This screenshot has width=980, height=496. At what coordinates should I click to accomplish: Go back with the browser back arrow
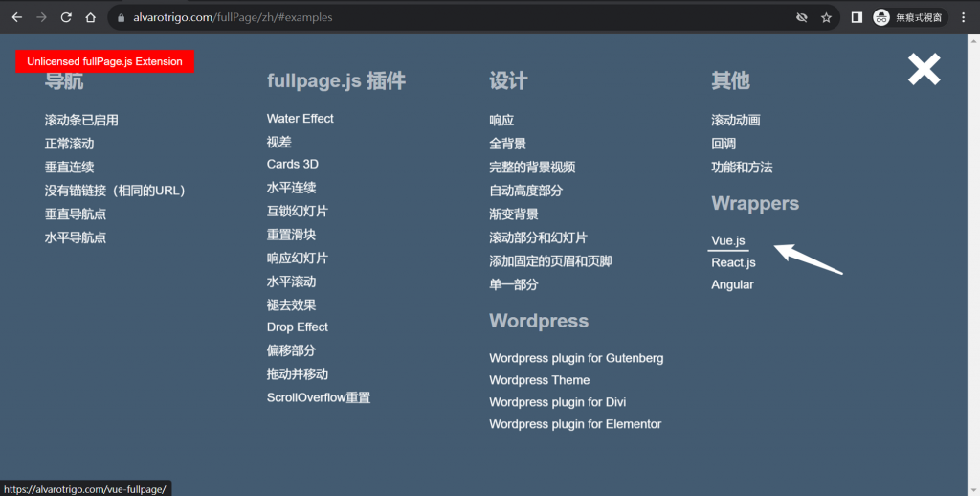tap(17, 17)
